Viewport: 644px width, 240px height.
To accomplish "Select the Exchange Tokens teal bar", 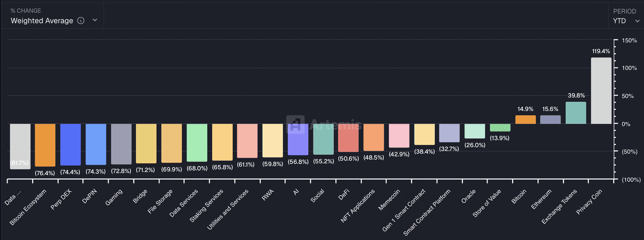I will [x=576, y=113].
